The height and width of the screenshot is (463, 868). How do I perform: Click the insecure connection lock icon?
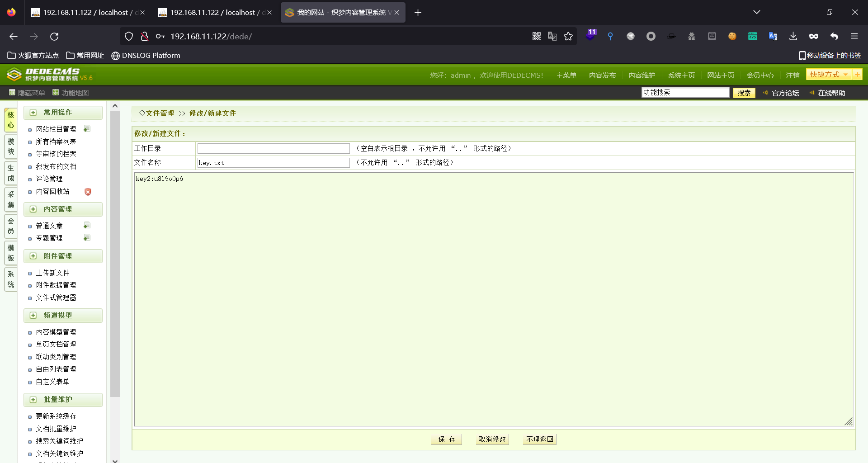click(145, 37)
